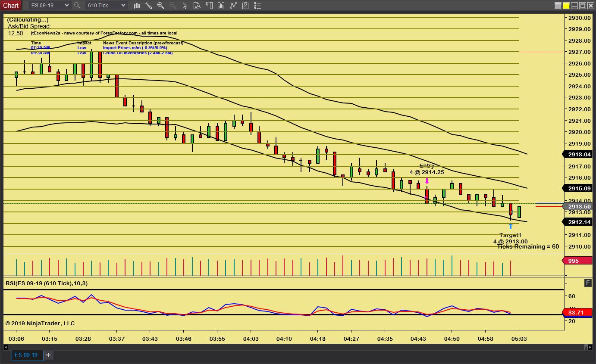Screen dimensions: 596x364
Task: Click the 2930.00 price axis label
Action: click(x=579, y=18)
